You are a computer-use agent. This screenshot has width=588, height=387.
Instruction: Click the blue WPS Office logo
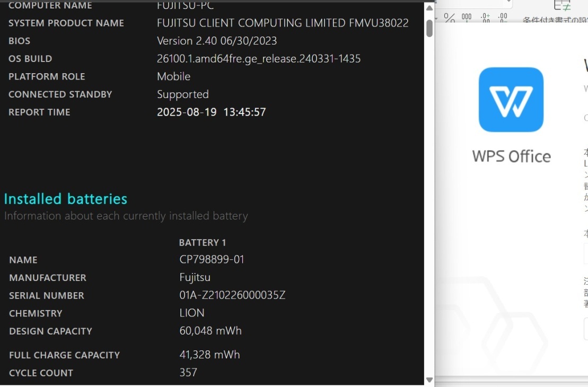(x=511, y=100)
